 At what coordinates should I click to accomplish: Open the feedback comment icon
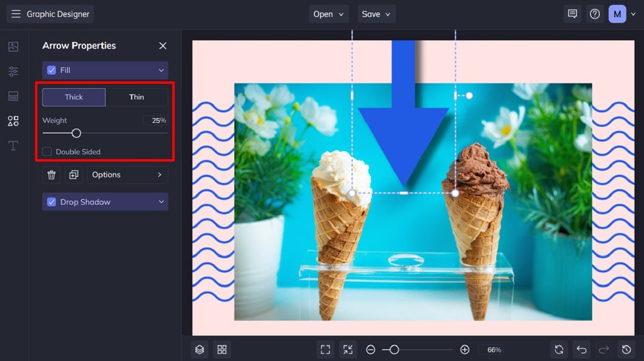pos(572,14)
